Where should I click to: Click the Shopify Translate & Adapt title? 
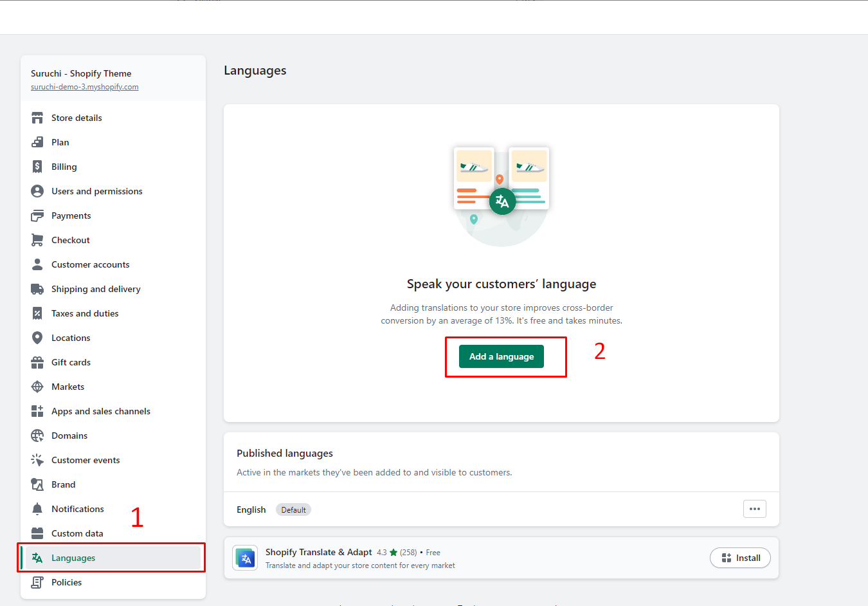(318, 552)
